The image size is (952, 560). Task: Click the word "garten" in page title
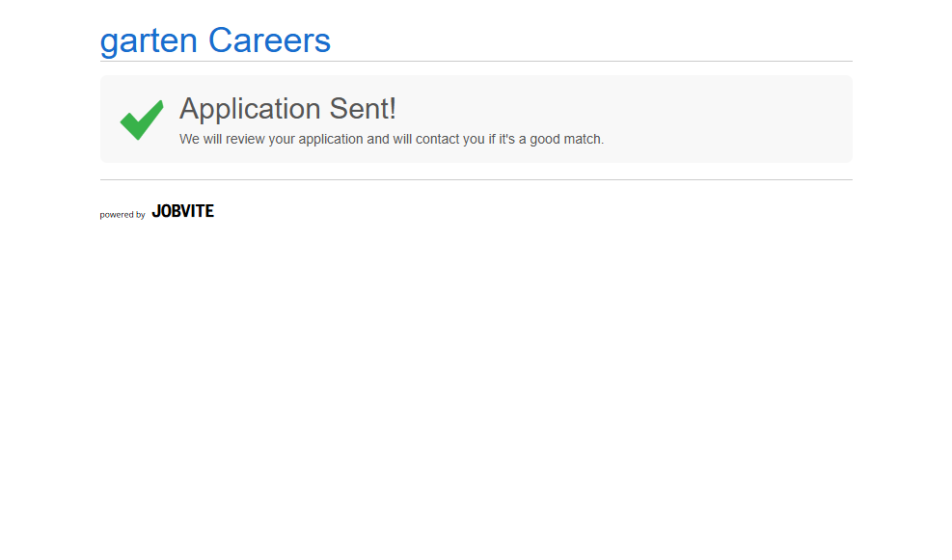[149, 41]
